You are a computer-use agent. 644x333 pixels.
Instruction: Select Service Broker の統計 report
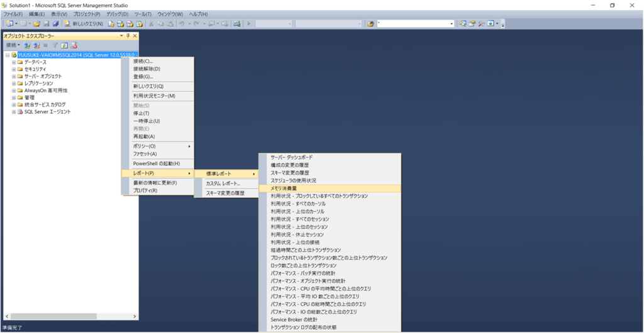[x=330, y=319]
